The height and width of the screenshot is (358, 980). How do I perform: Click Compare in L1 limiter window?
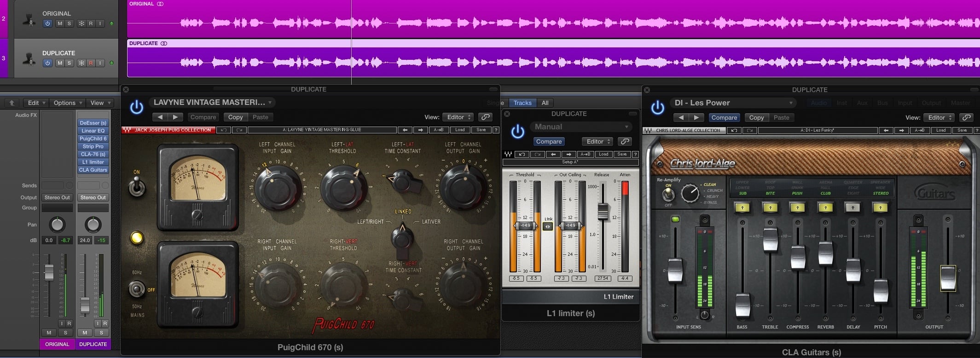click(x=549, y=141)
